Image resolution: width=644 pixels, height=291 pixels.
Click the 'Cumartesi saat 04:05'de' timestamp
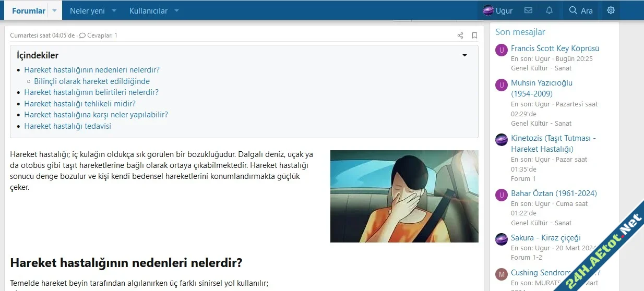[x=42, y=35]
